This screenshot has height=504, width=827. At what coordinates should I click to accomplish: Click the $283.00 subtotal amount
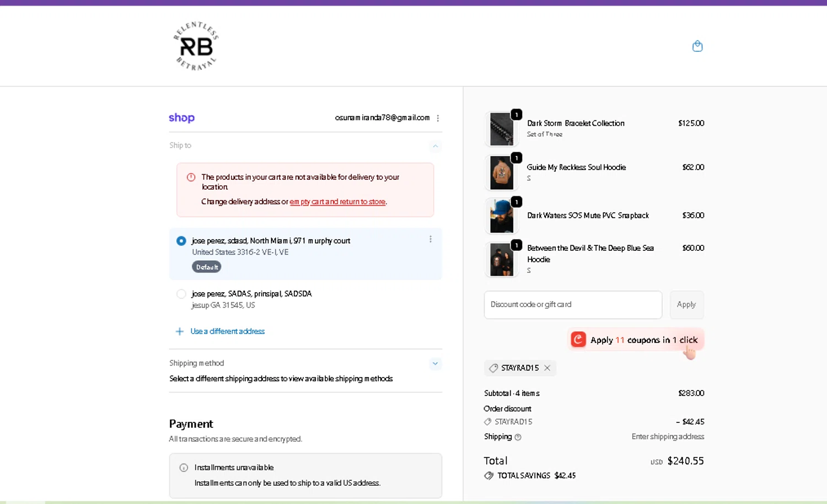pos(691,393)
